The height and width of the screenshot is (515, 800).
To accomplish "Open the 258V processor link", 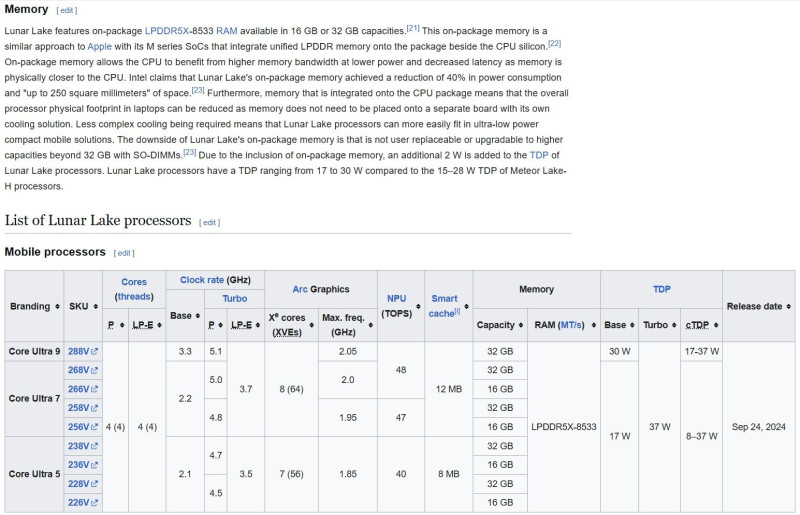I will click(83, 408).
